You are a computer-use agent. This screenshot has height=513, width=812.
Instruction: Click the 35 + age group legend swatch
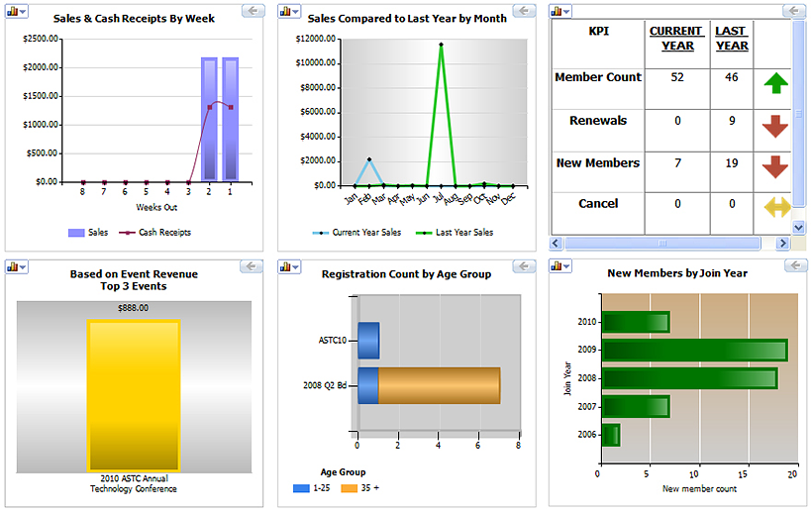pyautogui.click(x=349, y=488)
